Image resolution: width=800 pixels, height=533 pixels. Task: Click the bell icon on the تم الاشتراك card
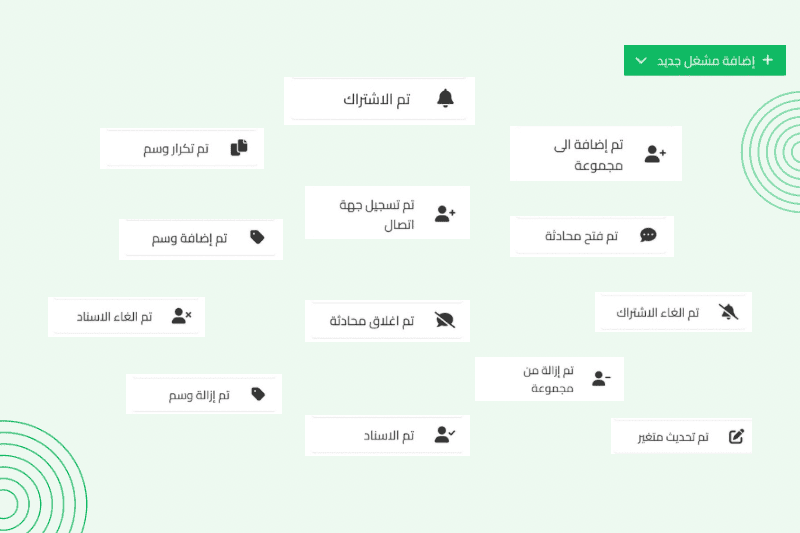[x=445, y=98]
